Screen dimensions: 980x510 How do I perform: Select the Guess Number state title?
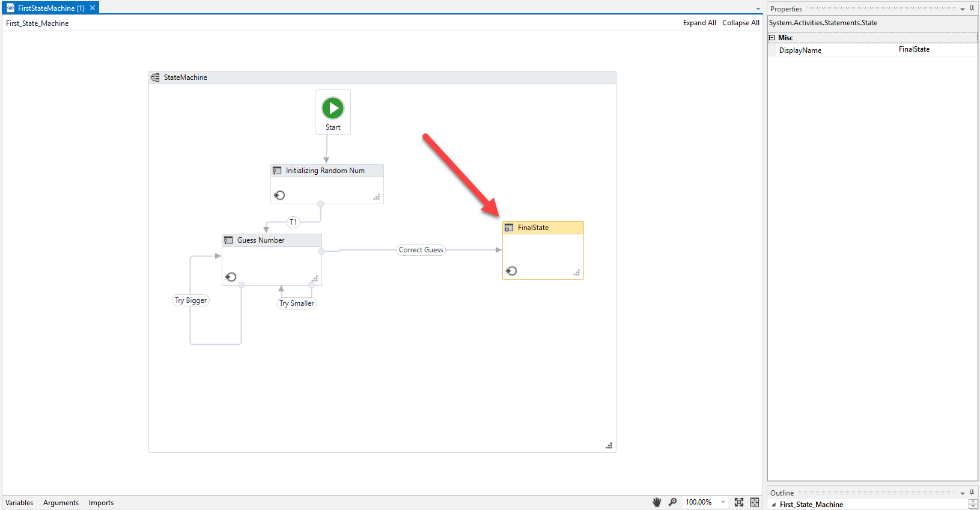tap(261, 240)
